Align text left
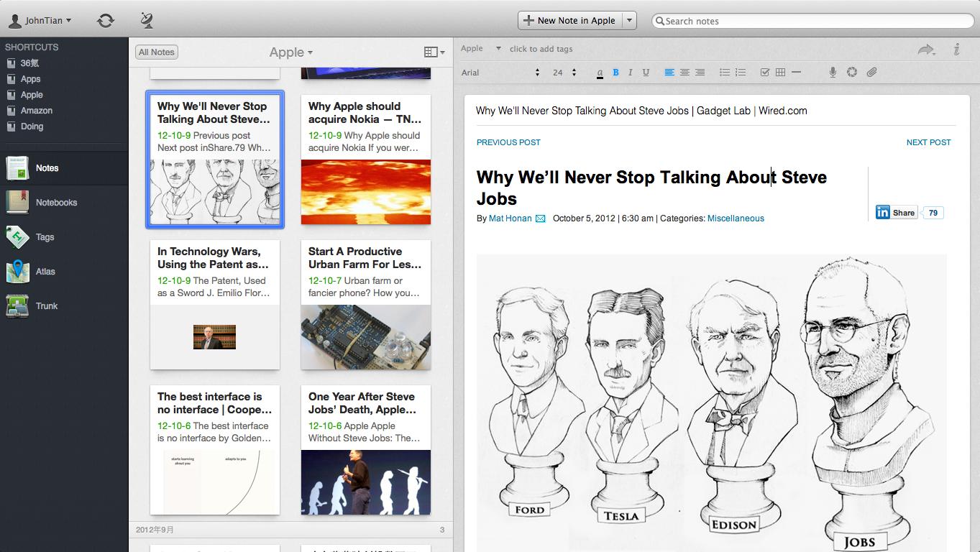Screen dimensions: 980x552 click(669, 72)
